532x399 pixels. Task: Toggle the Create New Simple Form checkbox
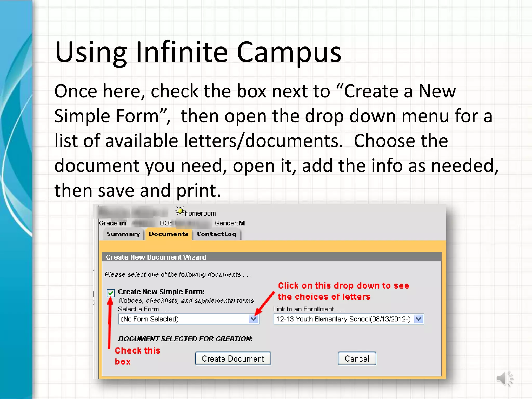[x=111, y=293]
